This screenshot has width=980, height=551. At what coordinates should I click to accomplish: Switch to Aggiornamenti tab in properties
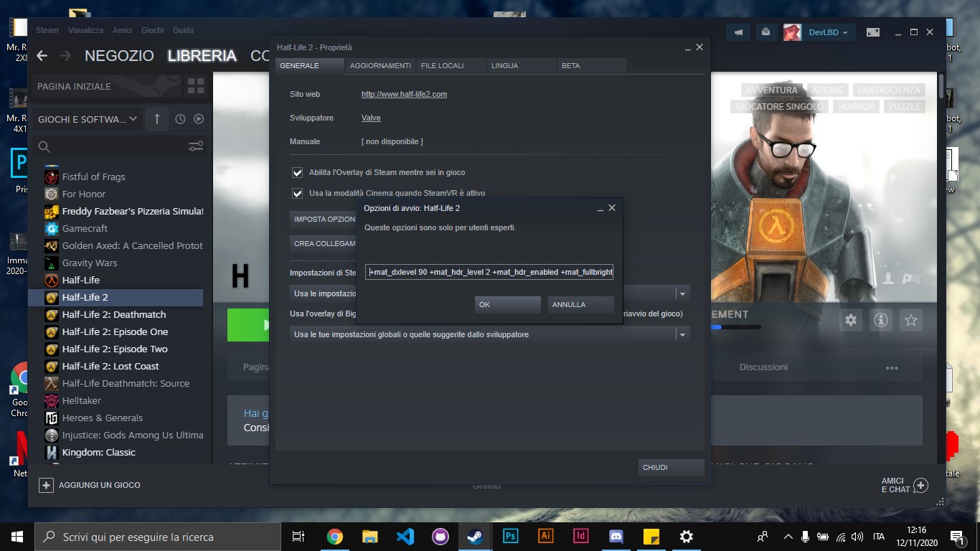(380, 65)
